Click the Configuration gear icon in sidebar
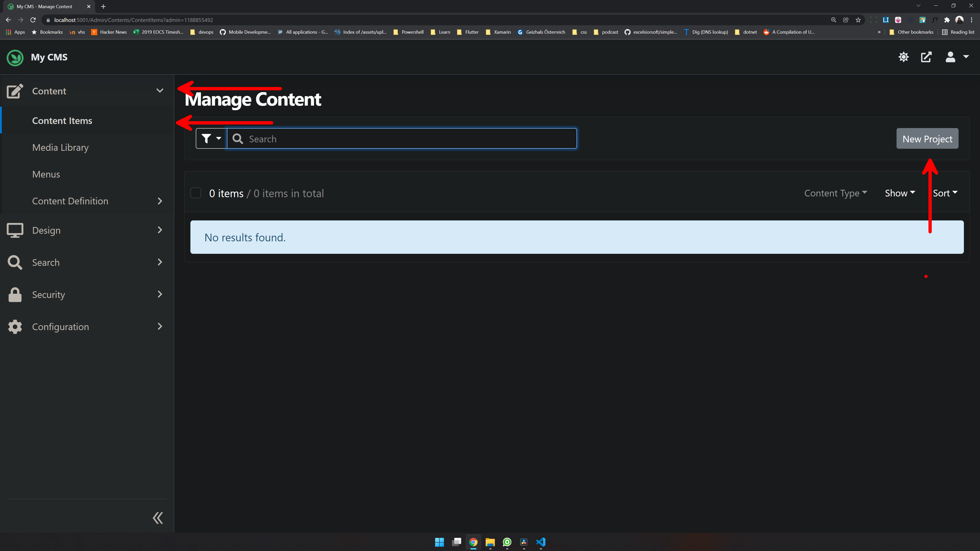This screenshot has width=980, height=551. (x=15, y=327)
